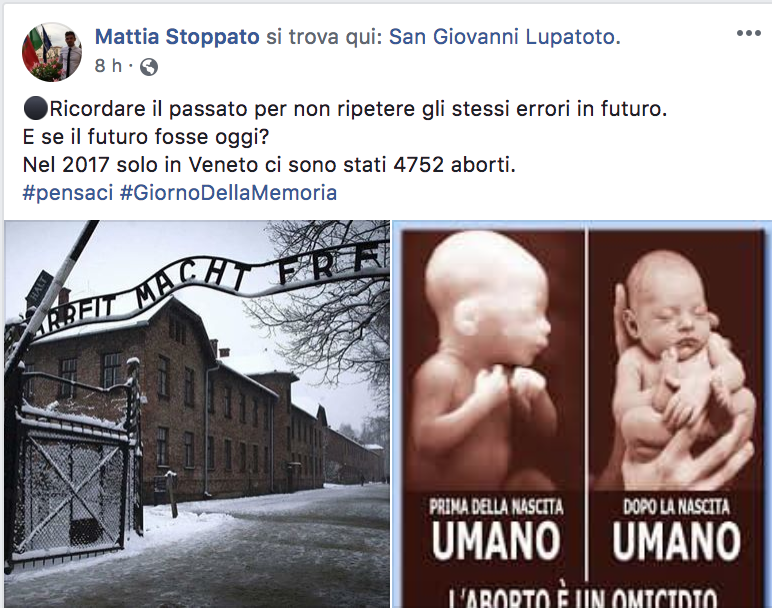772x608 pixels.
Task: Click the 8 h post timestamp
Action: point(108,65)
